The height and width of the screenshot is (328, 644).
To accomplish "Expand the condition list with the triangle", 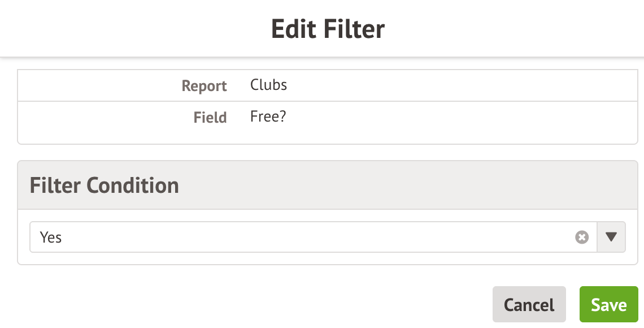I will pos(611,237).
